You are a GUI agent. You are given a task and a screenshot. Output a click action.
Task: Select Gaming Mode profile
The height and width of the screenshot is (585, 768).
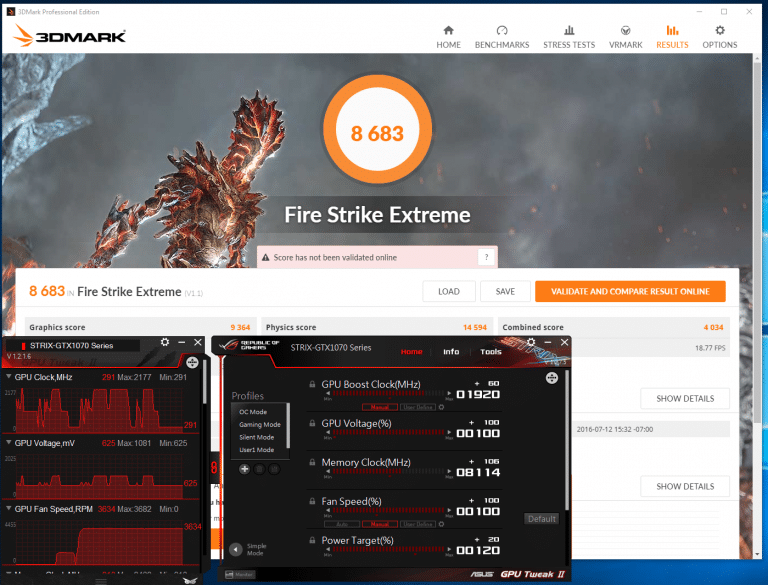click(258, 425)
